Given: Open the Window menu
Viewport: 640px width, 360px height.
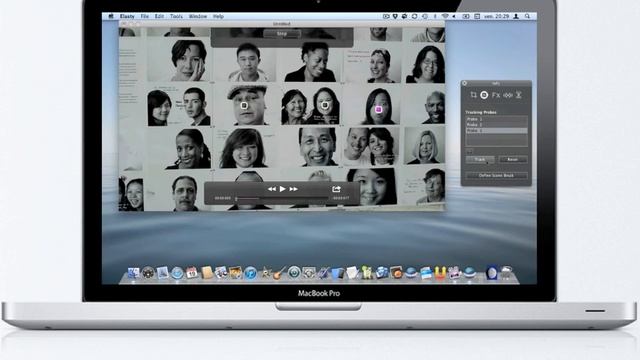Looking at the screenshot, I should coord(198,16).
